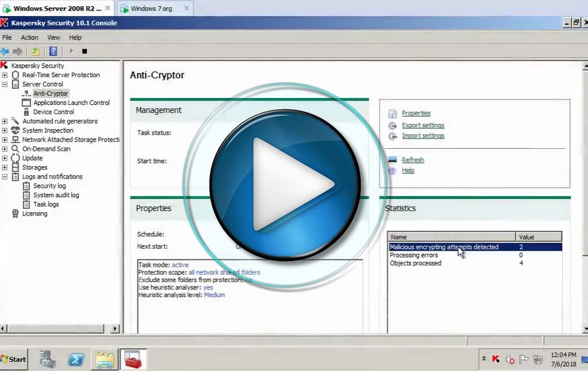Click the Device Control lock icon

(x=27, y=112)
